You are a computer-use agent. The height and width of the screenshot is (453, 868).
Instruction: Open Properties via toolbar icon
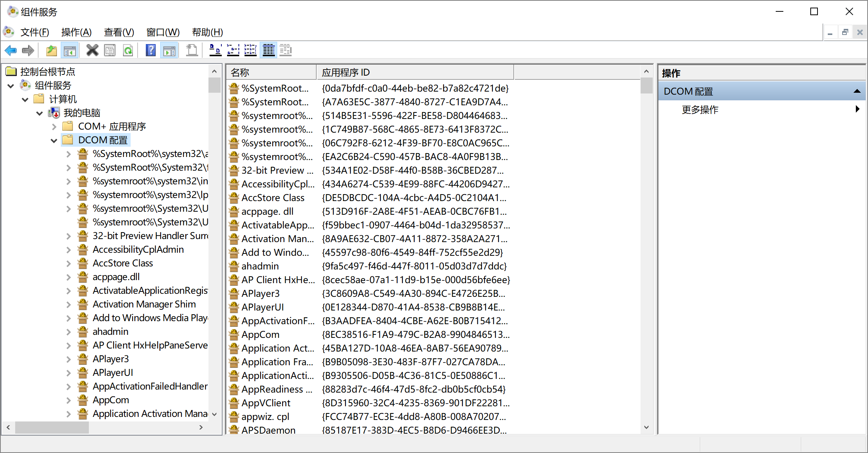pyautogui.click(x=110, y=50)
